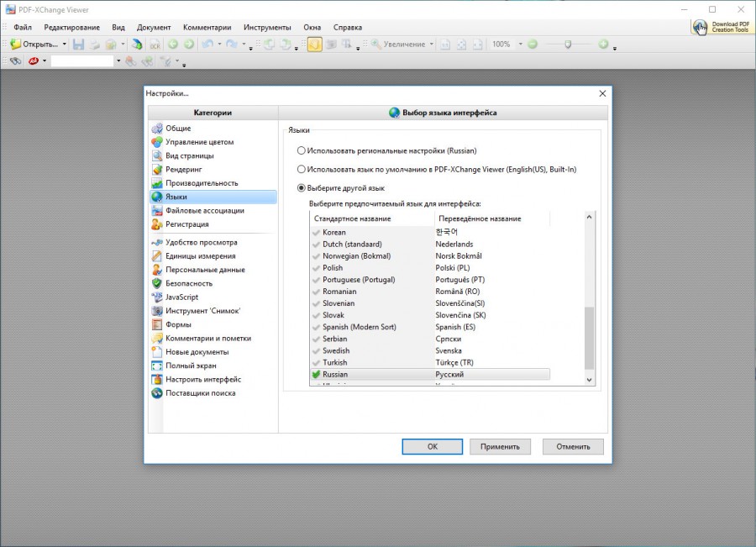Select the 'Выберите другой язык' radio button
The width and height of the screenshot is (756, 547).
coord(302,188)
